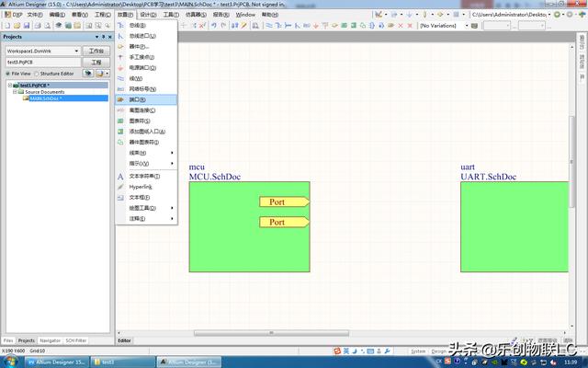The image size is (588, 368).
Task: Collapse the Source Documents tree node
Action: (x=15, y=92)
